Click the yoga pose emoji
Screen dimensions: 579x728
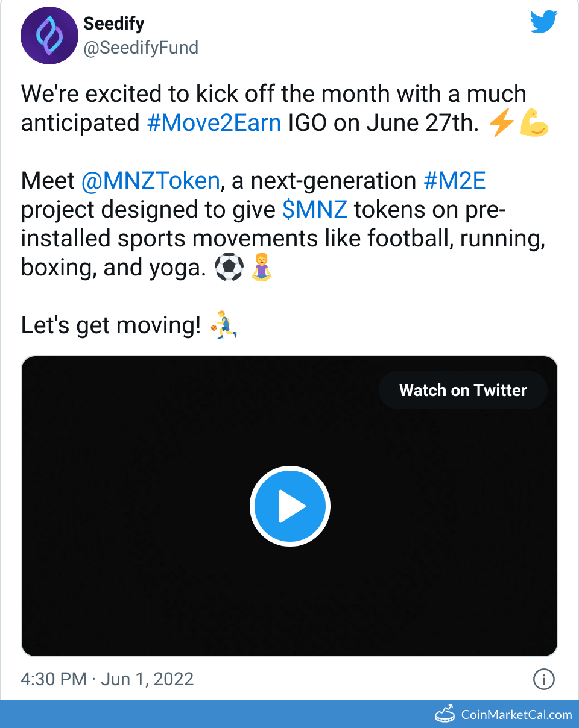(262, 268)
